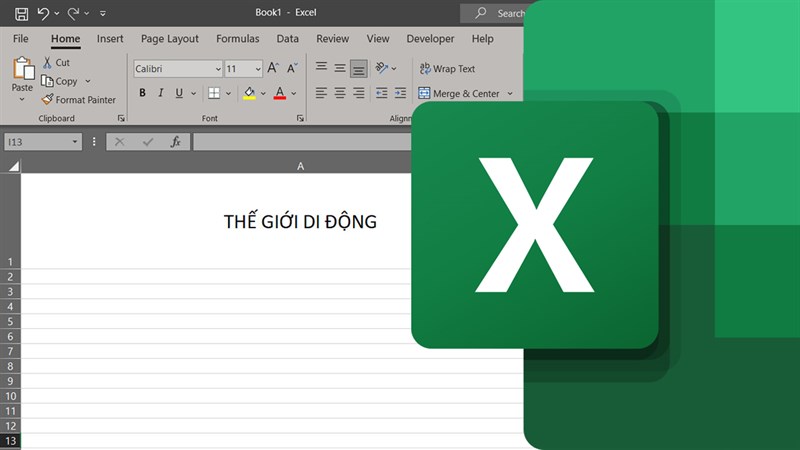Open the Developer tab
The height and width of the screenshot is (450, 800).
click(x=430, y=39)
